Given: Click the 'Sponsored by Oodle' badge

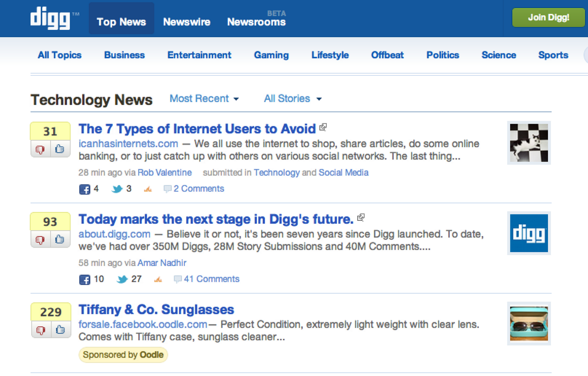Looking at the screenshot, I should 123,355.
